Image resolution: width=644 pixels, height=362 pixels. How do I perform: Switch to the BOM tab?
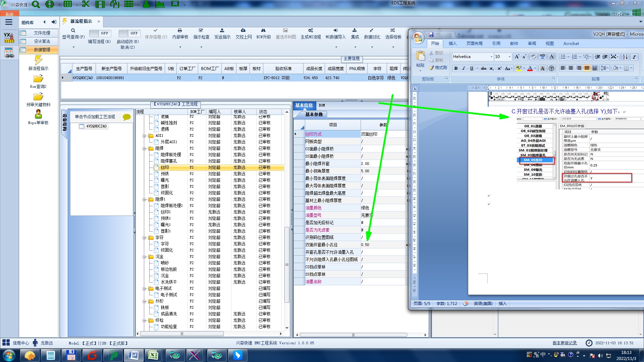click(x=322, y=105)
